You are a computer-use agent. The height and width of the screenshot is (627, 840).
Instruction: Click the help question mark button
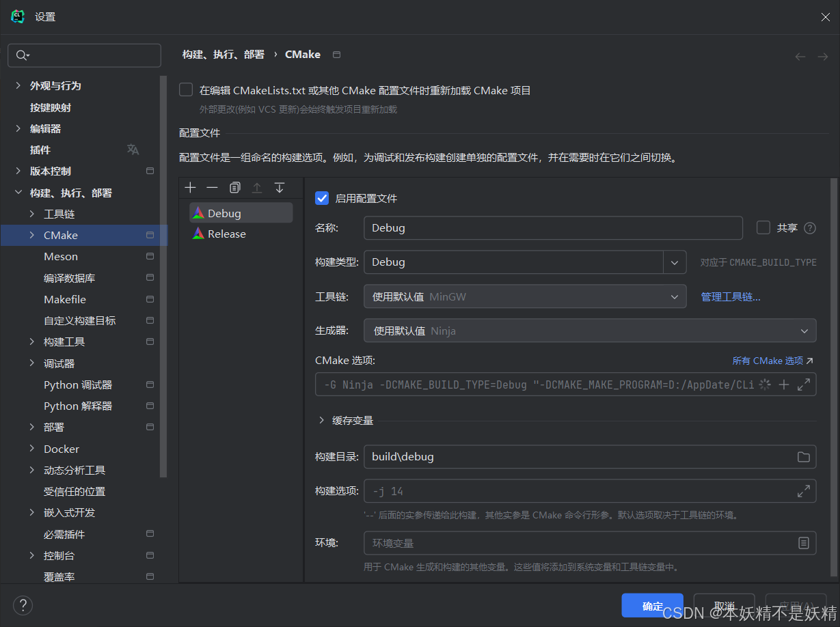[x=23, y=605]
